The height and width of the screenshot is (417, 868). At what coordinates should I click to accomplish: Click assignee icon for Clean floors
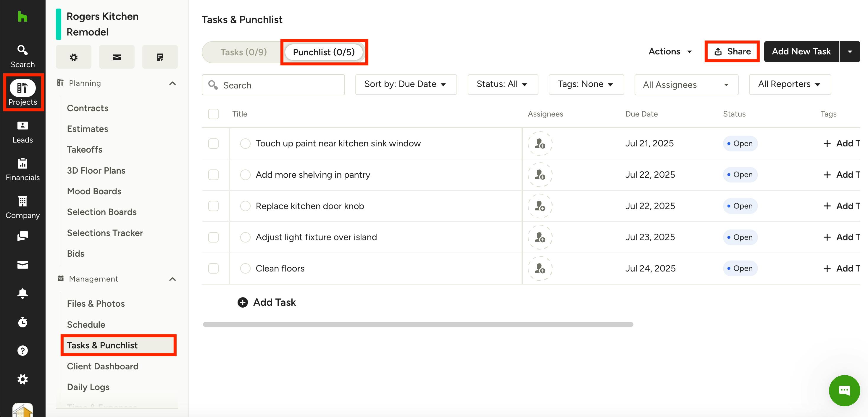pos(540,269)
